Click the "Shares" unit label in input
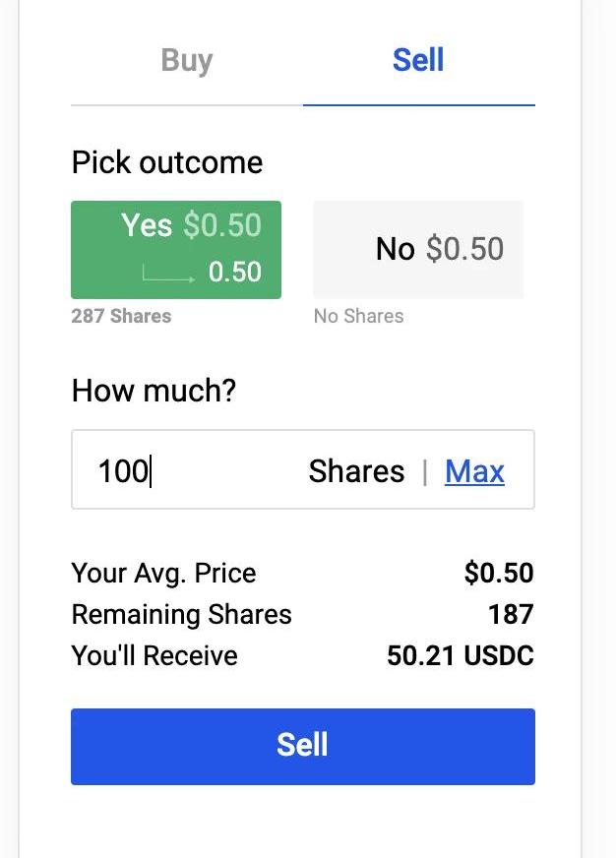The image size is (616, 858). point(356,471)
